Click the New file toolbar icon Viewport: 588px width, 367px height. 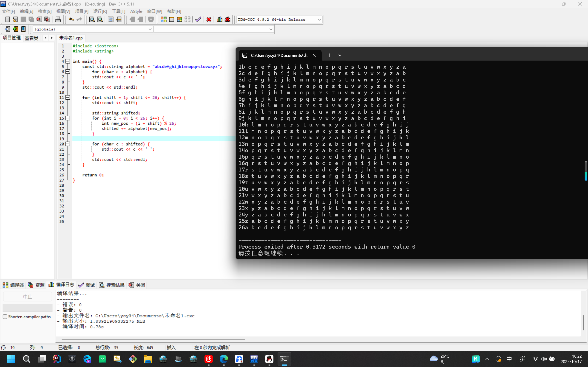click(8, 20)
